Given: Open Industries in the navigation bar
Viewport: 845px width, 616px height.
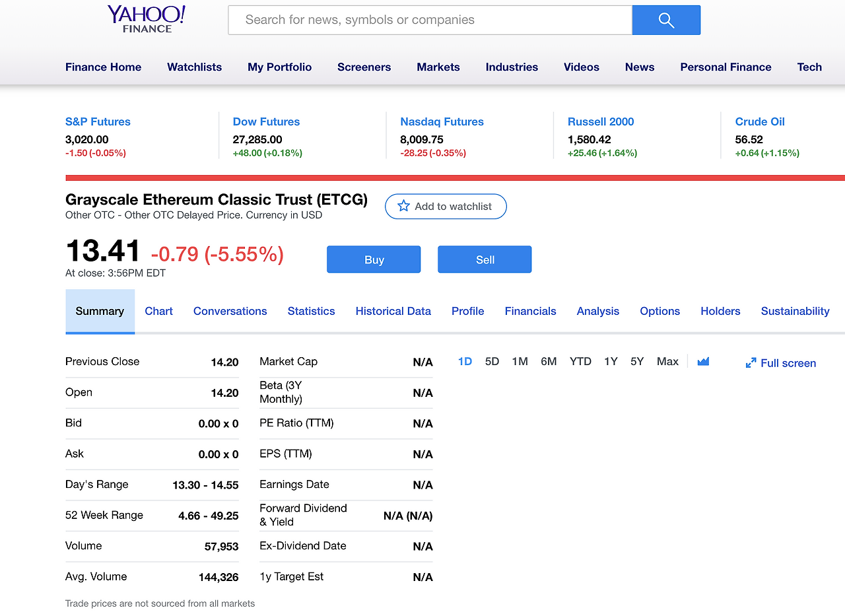Looking at the screenshot, I should tap(512, 67).
